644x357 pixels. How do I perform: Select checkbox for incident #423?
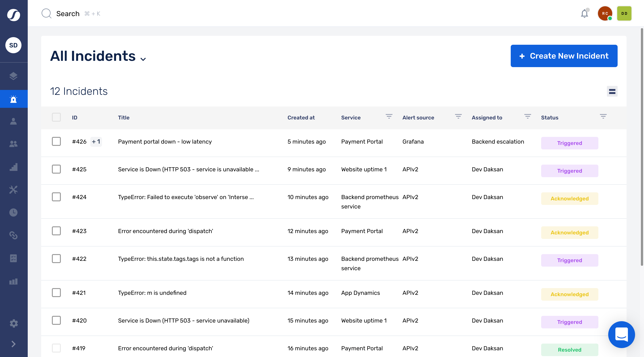[x=56, y=231]
